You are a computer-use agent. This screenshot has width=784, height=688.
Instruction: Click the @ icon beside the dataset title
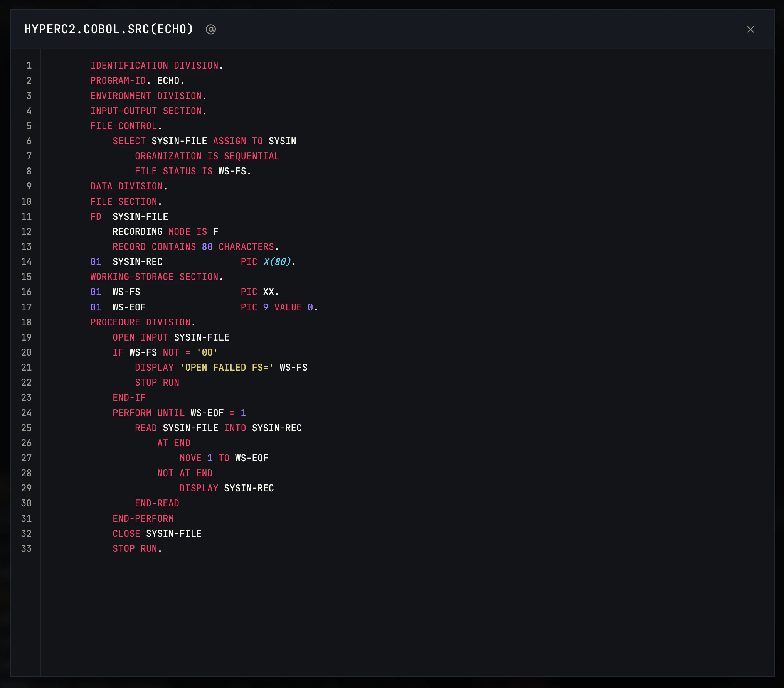click(x=211, y=29)
